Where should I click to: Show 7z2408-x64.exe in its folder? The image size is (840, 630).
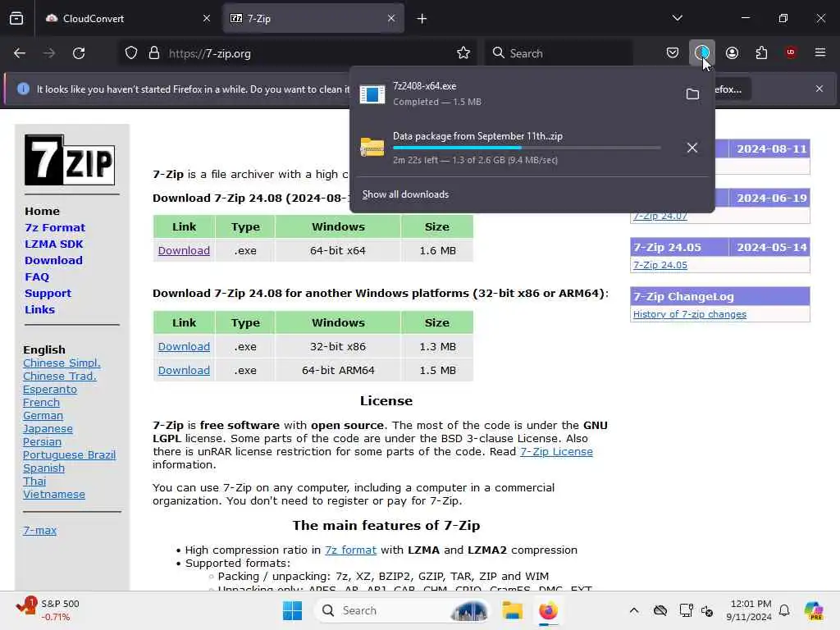[692, 94]
